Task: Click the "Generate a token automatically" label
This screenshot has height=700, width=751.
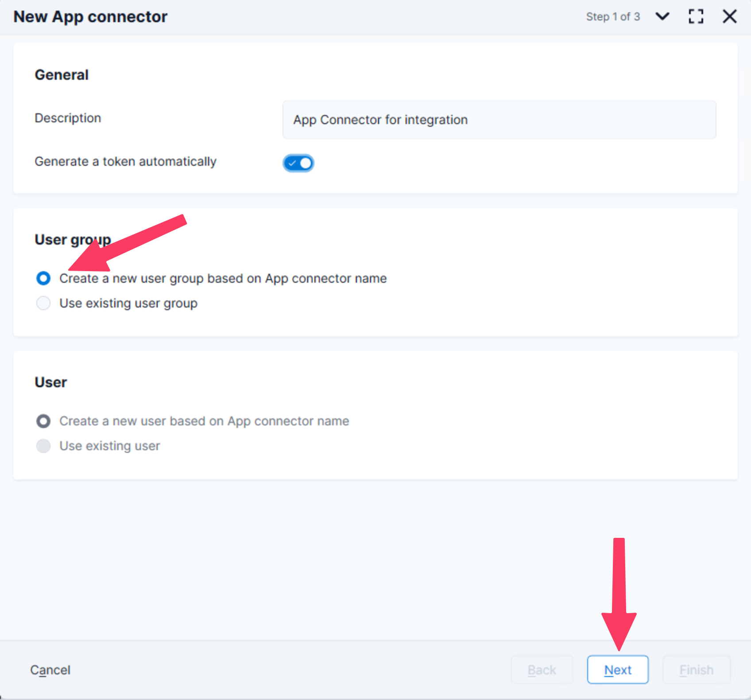Action: pos(125,161)
